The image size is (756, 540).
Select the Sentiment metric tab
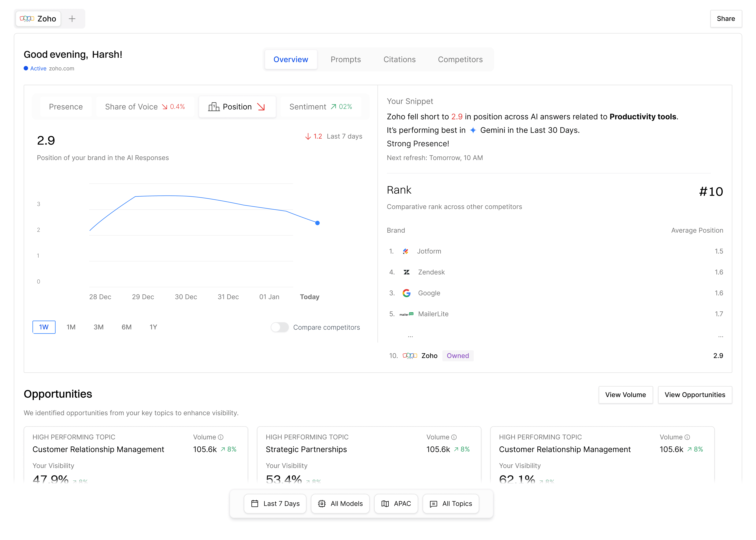click(321, 107)
